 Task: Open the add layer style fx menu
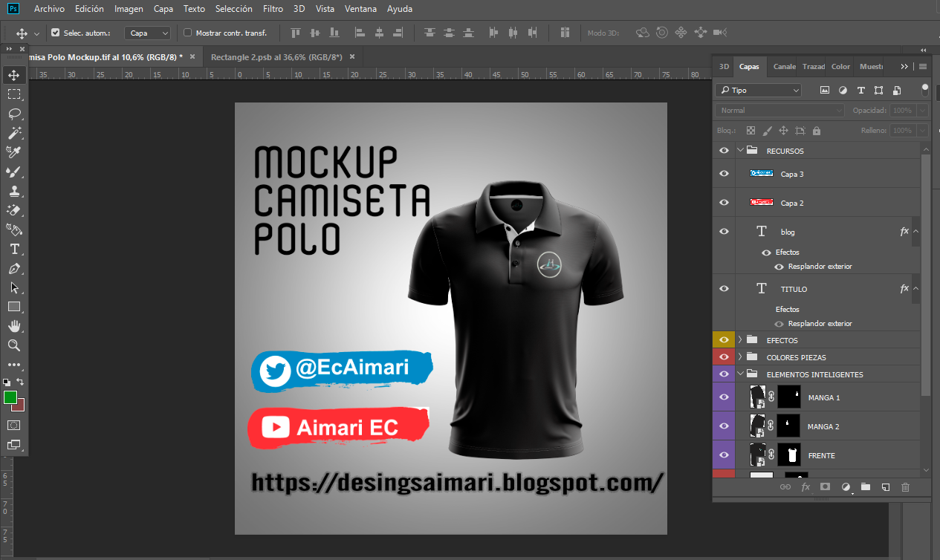point(806,486)
